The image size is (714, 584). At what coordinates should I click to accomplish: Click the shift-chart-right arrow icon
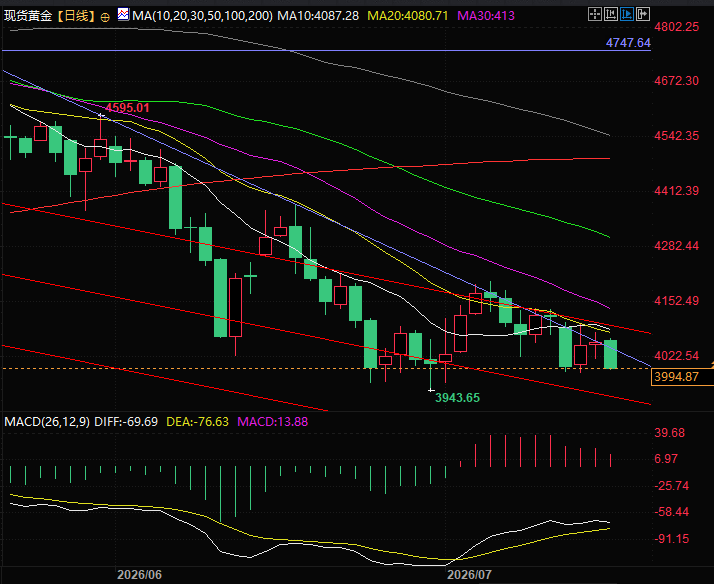click(x=643, y=14)
